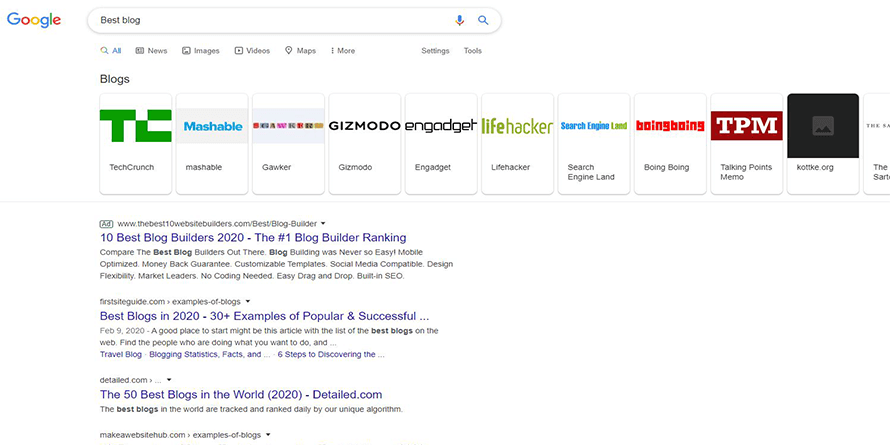890x445 pixels.
Task: Expand dropdown arrow next to thebest10websitebuilders URL
Action: click(323, 224)
